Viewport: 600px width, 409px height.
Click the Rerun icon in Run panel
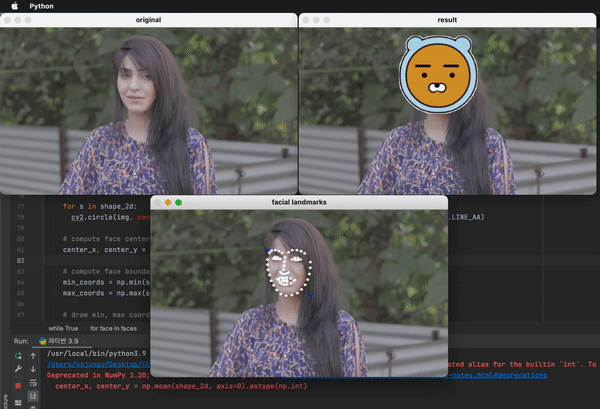(x=18, y=356)
